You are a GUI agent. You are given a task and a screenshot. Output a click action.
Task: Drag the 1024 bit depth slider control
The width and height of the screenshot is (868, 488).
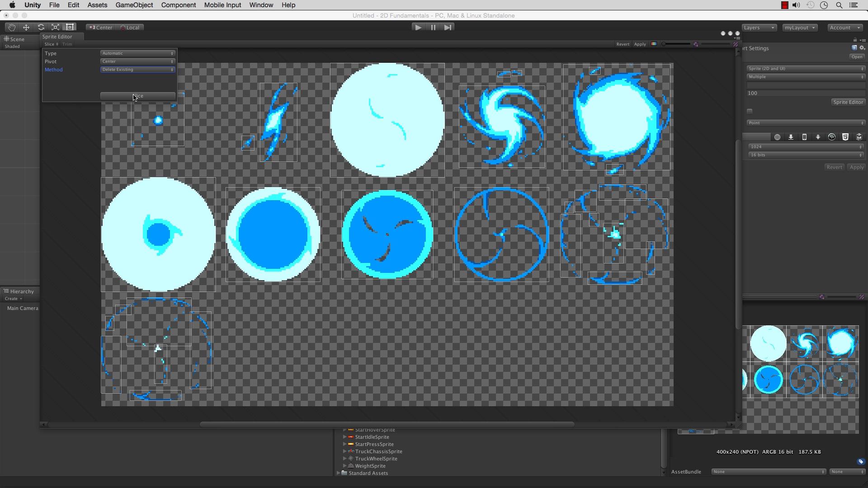tap(805, 146)
